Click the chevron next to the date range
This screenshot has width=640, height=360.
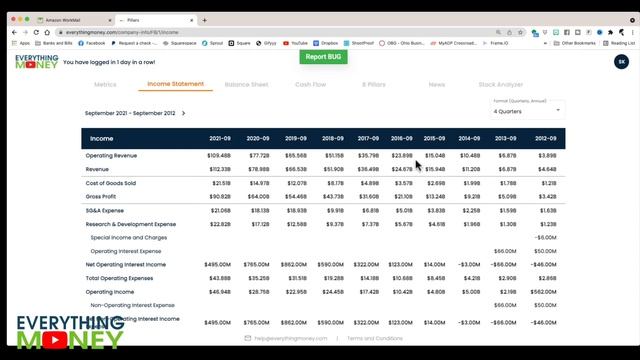[183, 113]
